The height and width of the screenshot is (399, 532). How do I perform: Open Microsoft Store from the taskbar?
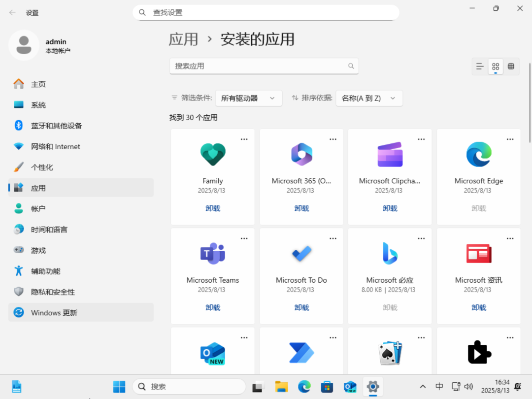[327, 387]
